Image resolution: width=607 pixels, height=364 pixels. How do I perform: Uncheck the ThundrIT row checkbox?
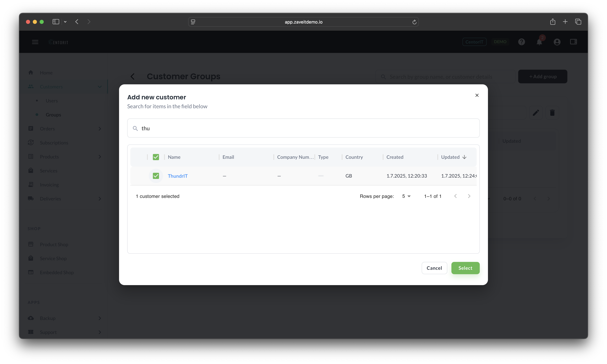click(x=156, y=176)
